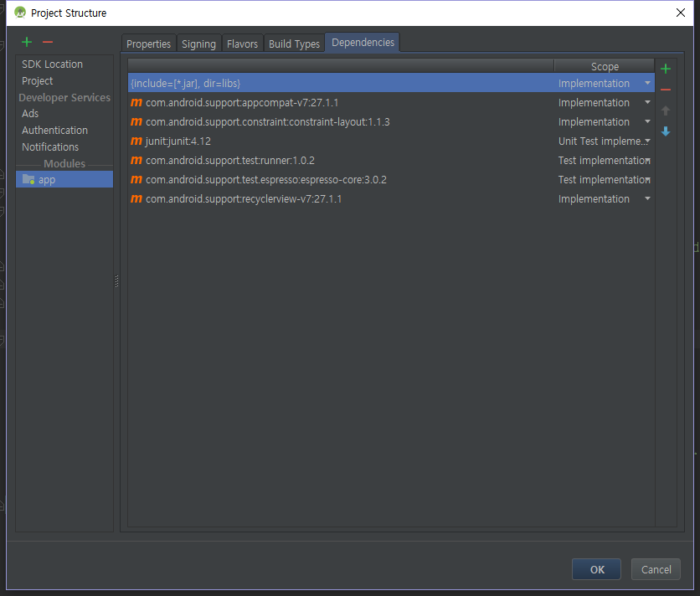Select the recyclerview-v7:27.1.1 dependency row

coord(391,198)
